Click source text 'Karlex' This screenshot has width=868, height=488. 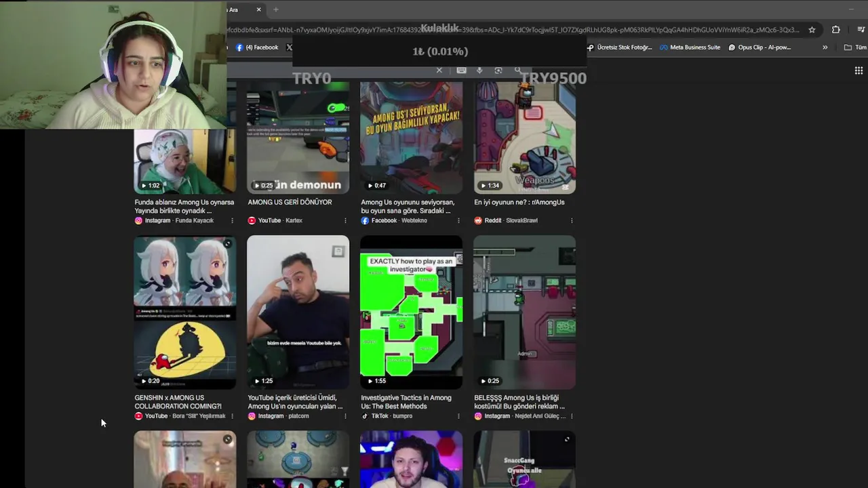click(294, 220)
